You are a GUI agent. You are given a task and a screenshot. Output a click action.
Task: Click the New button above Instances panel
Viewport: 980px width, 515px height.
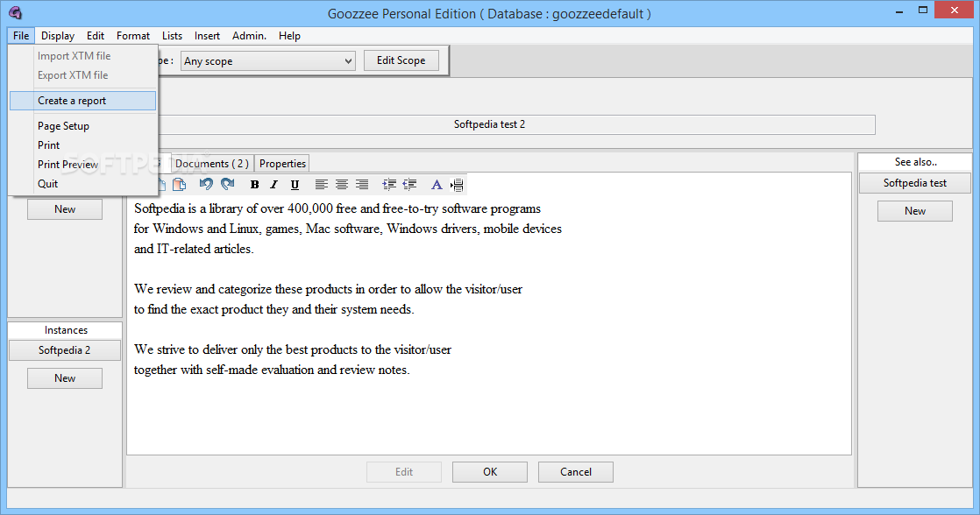point(64,209)
